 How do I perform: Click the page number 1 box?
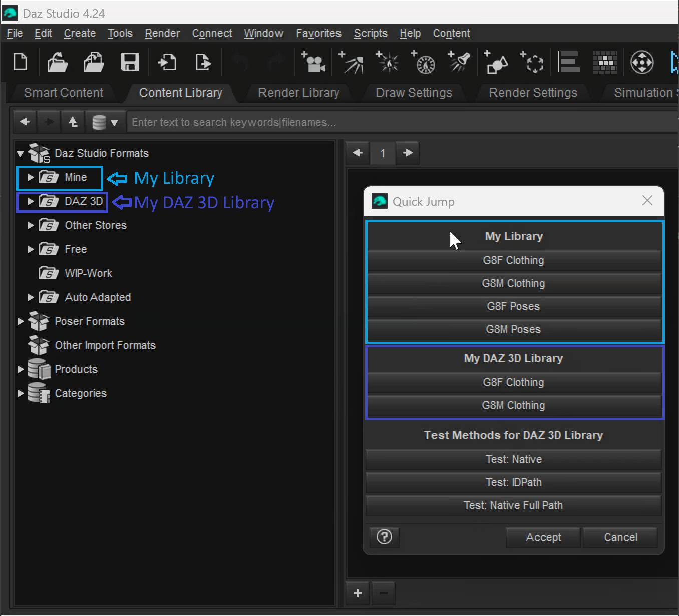tap(383, 153)
